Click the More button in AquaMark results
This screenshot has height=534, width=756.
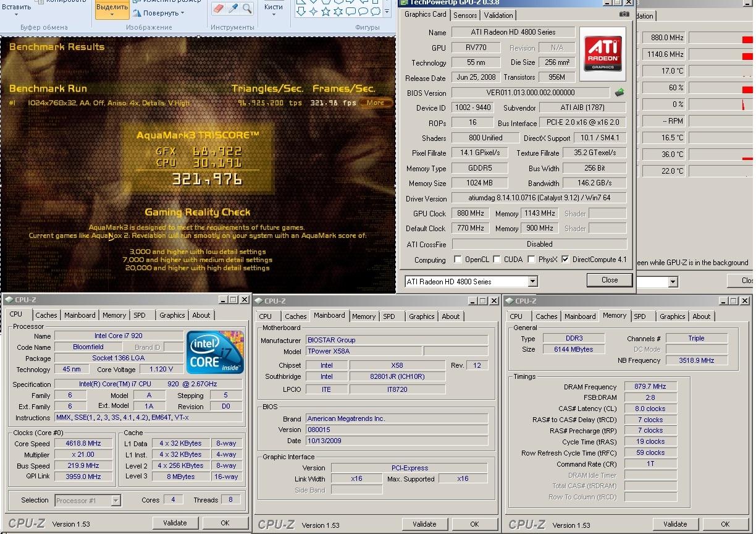click(375, 103)
